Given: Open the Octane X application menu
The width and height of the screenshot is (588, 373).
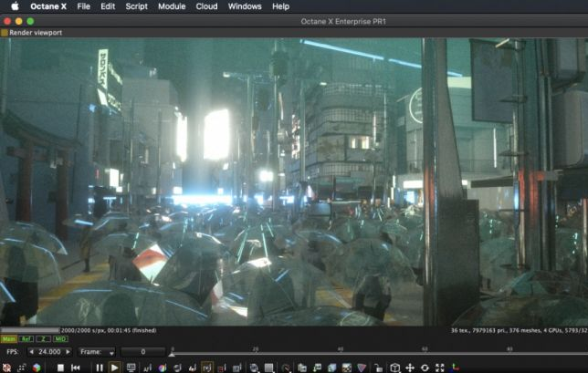Looking at the screenshot, I should click(48, 6).
